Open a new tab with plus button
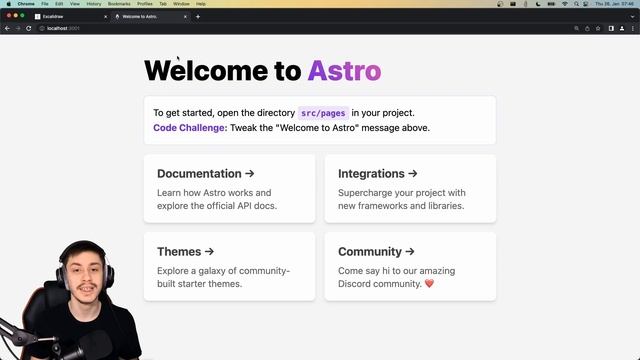This screenshot has height=360, width=640. pyautogui.click(x=198, y=17)
